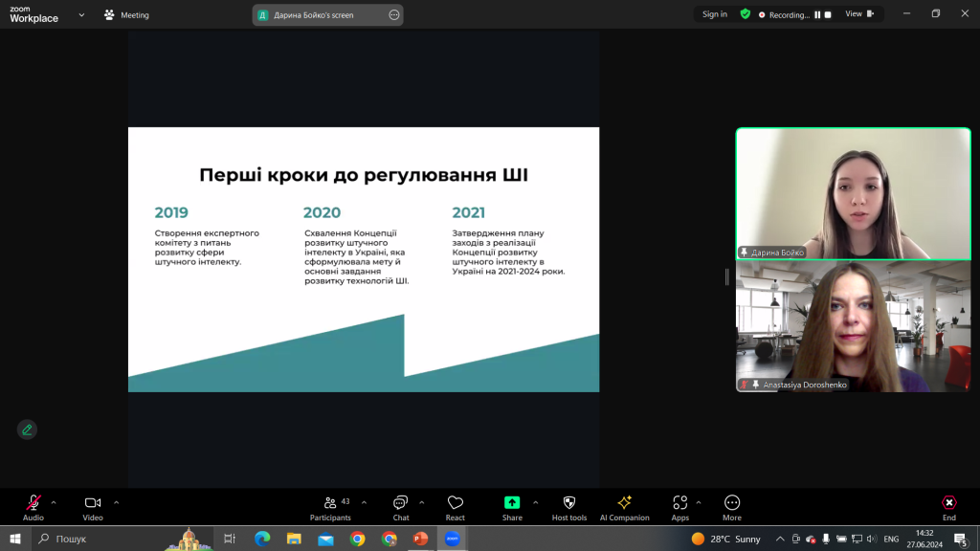This screenshot has width=980, height=551.
Task: Stop the recording
Action: [828, 14]
